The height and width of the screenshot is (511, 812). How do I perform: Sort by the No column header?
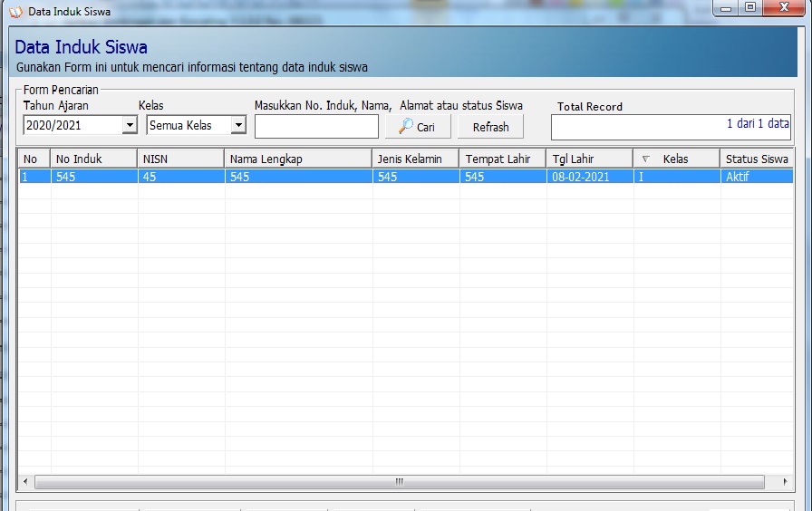(x=34, y=159)
